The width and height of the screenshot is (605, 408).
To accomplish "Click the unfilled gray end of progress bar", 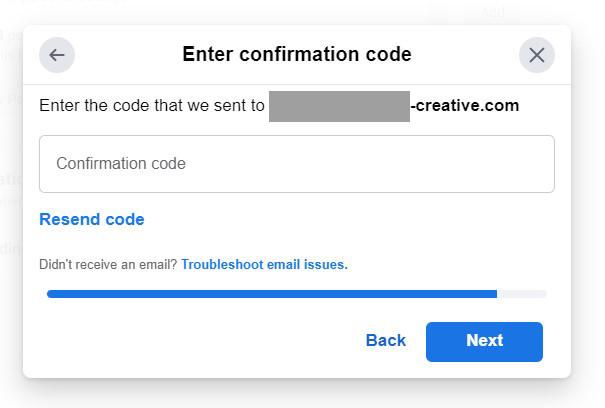I will point(522,294).
